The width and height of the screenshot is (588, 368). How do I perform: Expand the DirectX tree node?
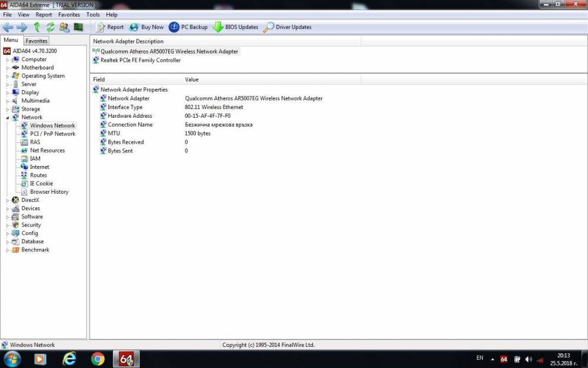[x=7, y=201]
